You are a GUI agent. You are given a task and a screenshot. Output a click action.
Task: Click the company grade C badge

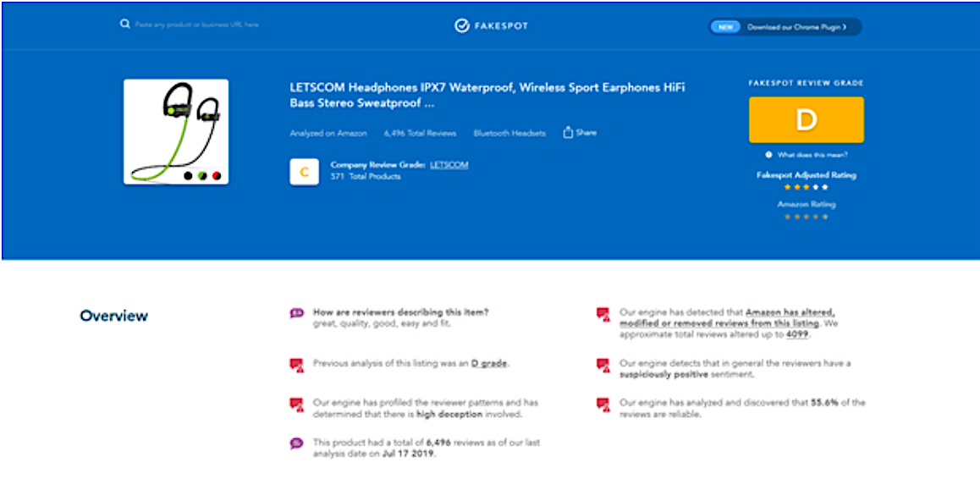pyautogui.click(x=305, y=172)
